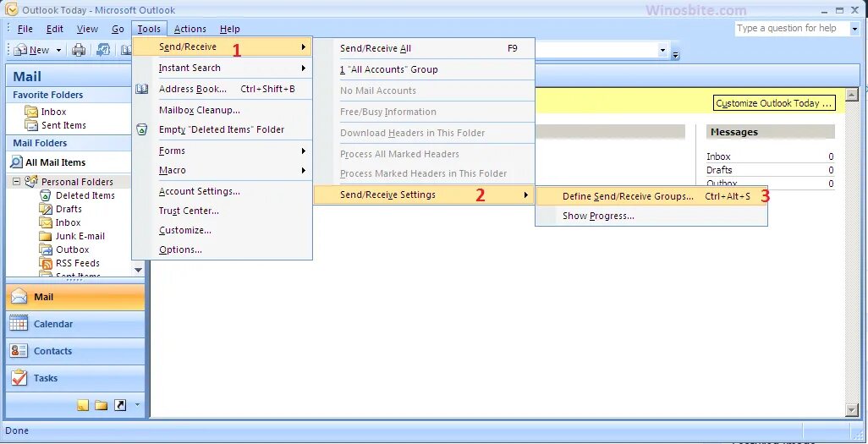Open the Folder List icon in navigation pane

pos(101,405)
